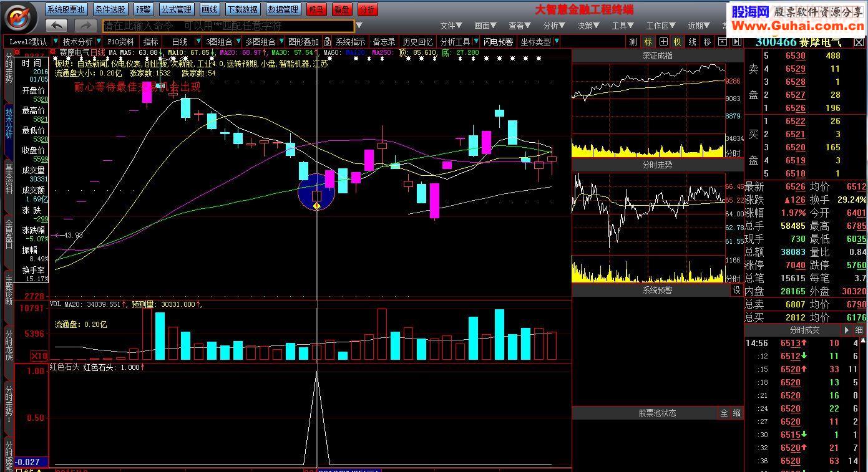This screenshot has width=868, height=472.
Task: Click the 缩 shrink button in 股票池状态
Action: click(736, 413)
